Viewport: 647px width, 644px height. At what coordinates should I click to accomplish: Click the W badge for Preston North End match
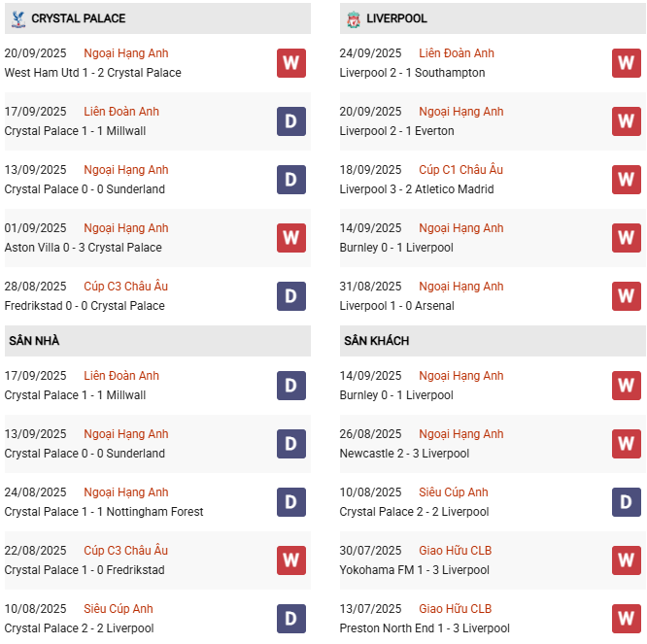626,619
